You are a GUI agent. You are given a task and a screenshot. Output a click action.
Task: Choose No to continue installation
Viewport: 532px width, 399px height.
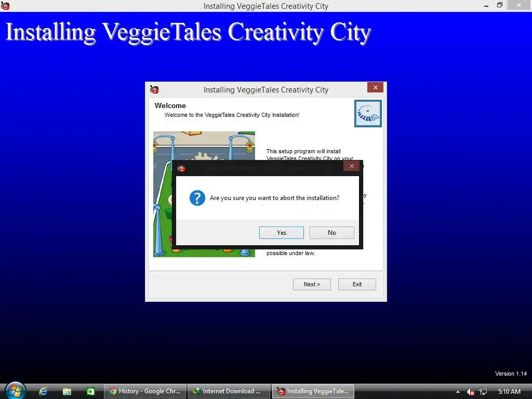[x=331, y=233]
